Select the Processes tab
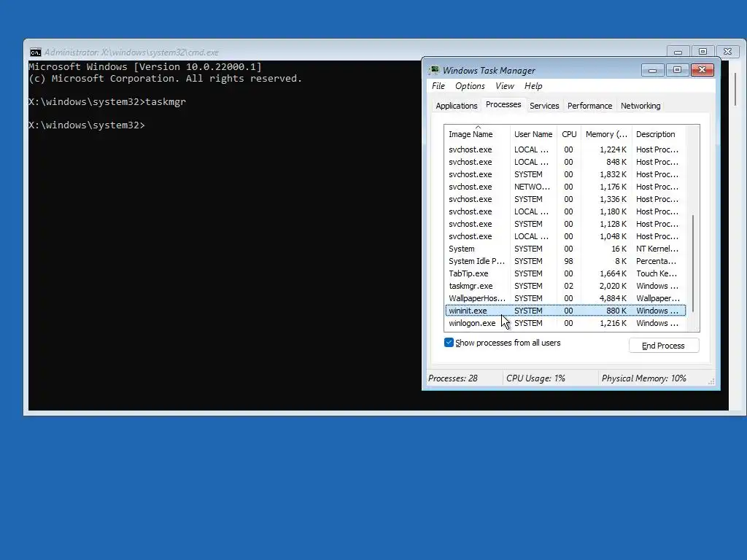Viewport: 747px width, 560px height. click(x=503, y=105)
